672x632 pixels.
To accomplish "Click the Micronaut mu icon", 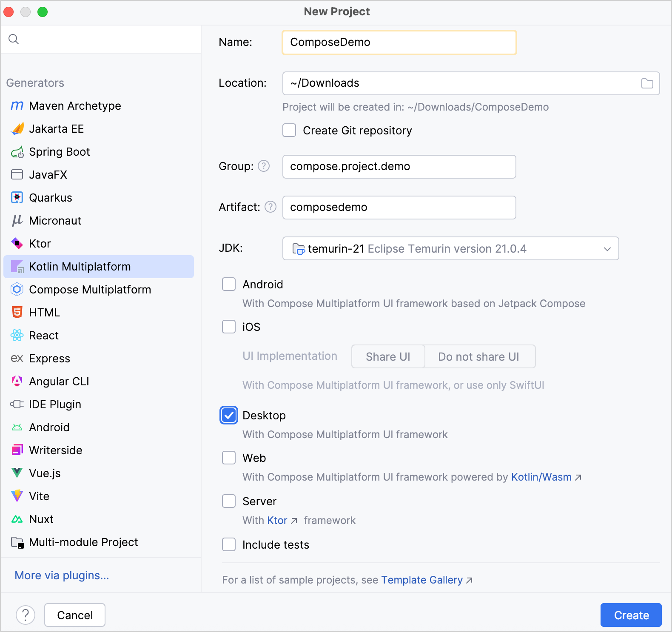I will pos(17,220).
